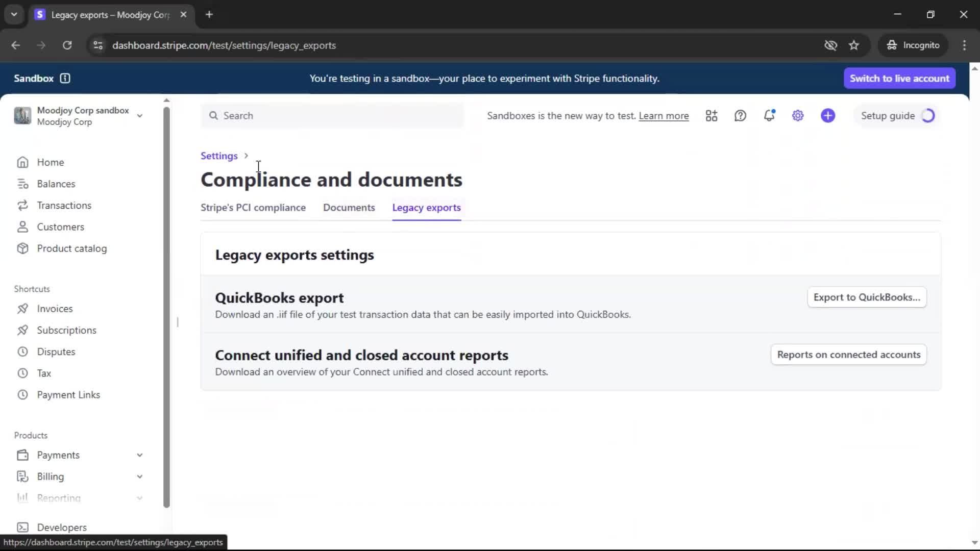Click Export to QuickBooks button

[866, 297]
